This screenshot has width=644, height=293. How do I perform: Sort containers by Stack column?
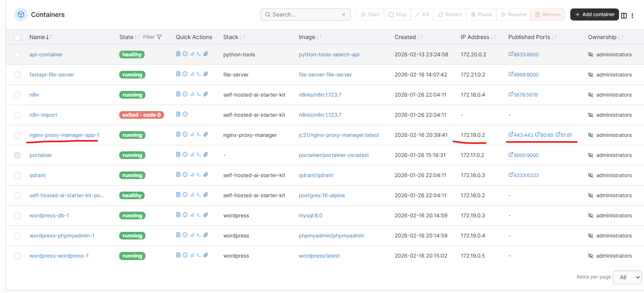click(234, 37)
